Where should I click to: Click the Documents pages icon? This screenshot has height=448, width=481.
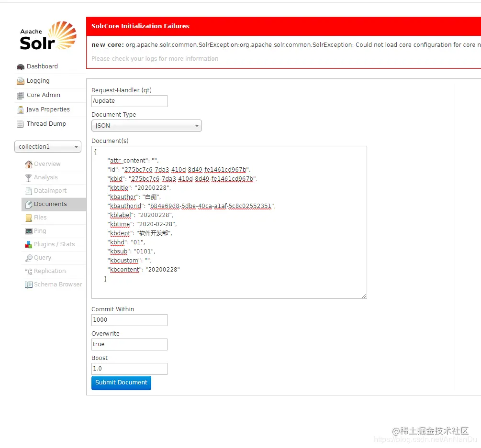[29, 205]
